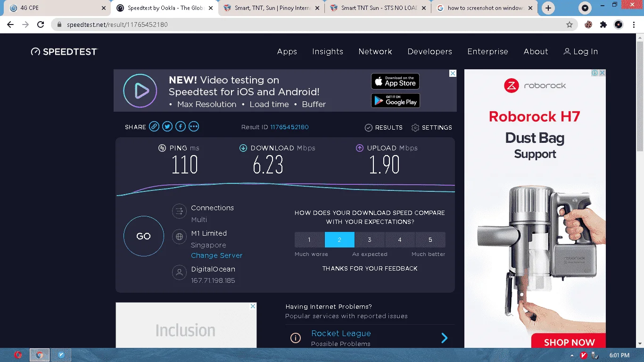
Task: Open Chrome from the taskbar
Action: click(x=40, y=355)
